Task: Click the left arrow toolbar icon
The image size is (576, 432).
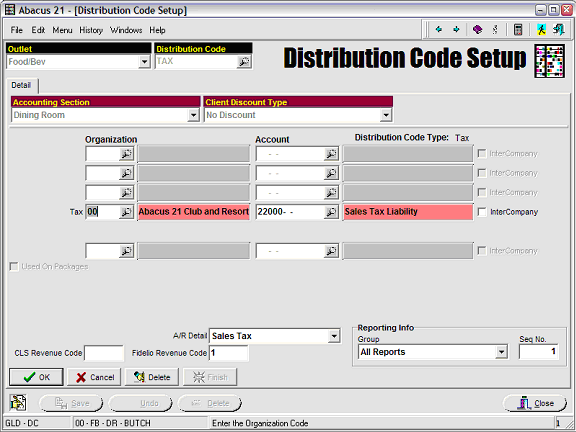Action: 439,29
